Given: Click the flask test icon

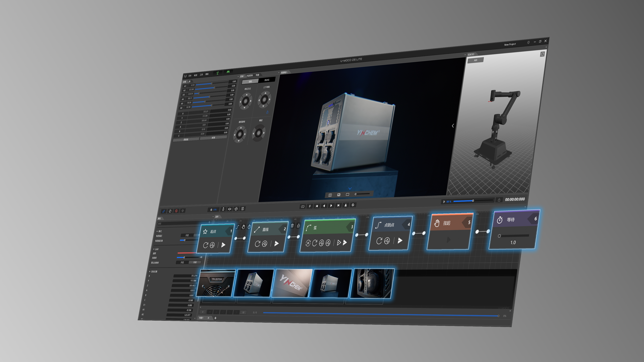Looking at the screenshot, I should 345,205.
